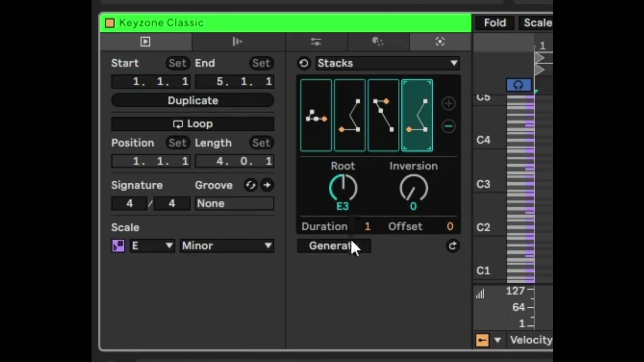Select the fourth highlighted chord pad

417,116
